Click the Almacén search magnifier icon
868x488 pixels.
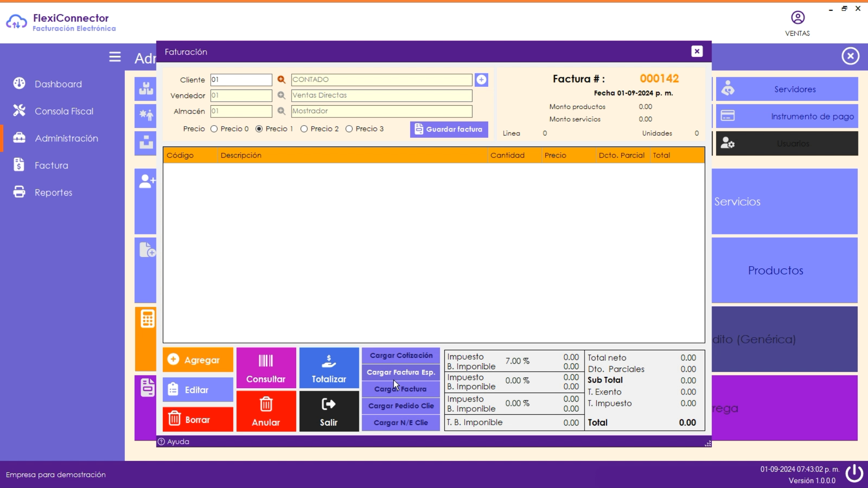coord(281,111)
